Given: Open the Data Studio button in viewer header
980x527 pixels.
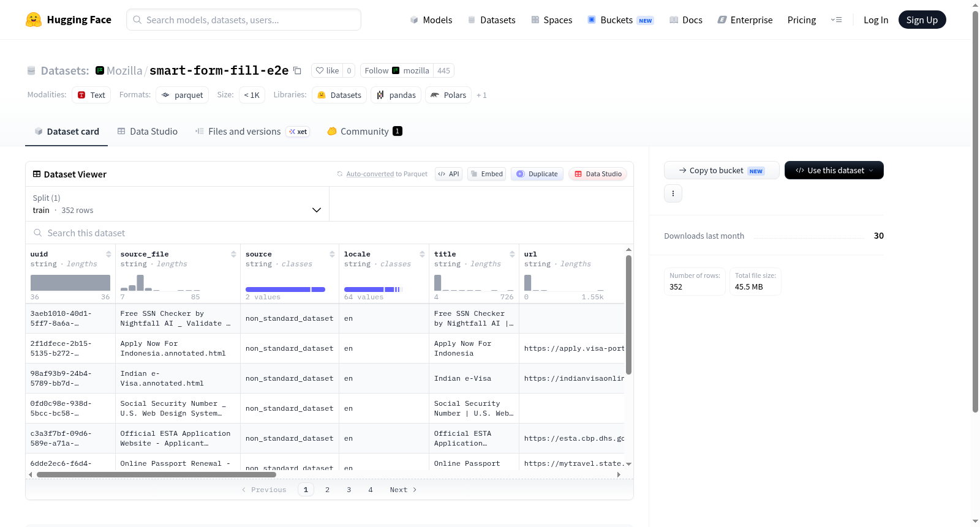Looking at the screenshot, I should click(597, 174).
